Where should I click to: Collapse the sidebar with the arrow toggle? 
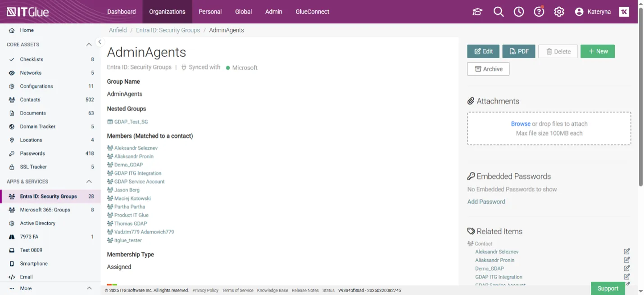100,42
